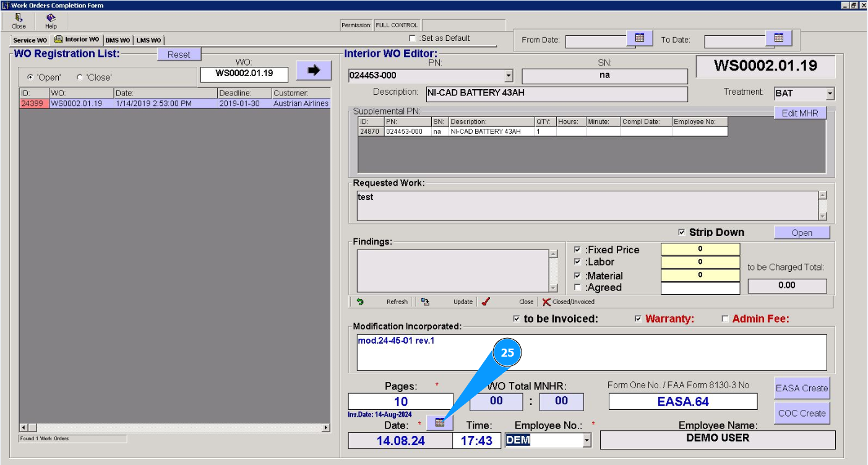The width and height of the screenshot is (868, 465).
Task: Expand the Employee No. dropdown
Action: tap(587, 440)
